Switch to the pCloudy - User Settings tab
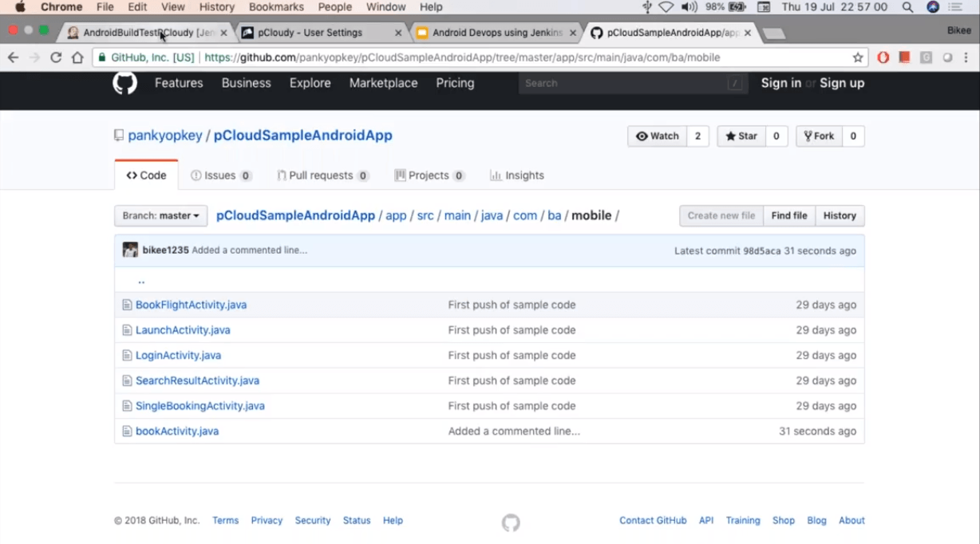This screenshot has width=980, height=544. 310,33
